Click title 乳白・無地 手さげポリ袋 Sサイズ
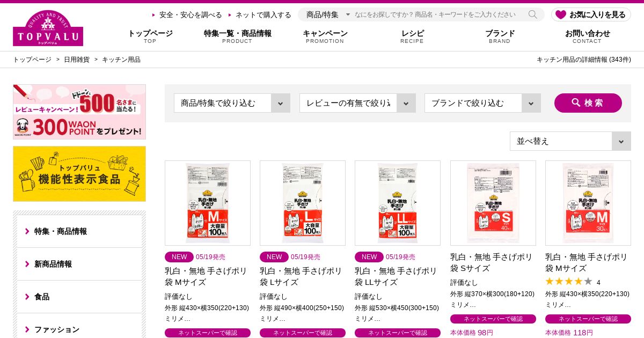The image size is (644, 338). click(x=492, y=262)
